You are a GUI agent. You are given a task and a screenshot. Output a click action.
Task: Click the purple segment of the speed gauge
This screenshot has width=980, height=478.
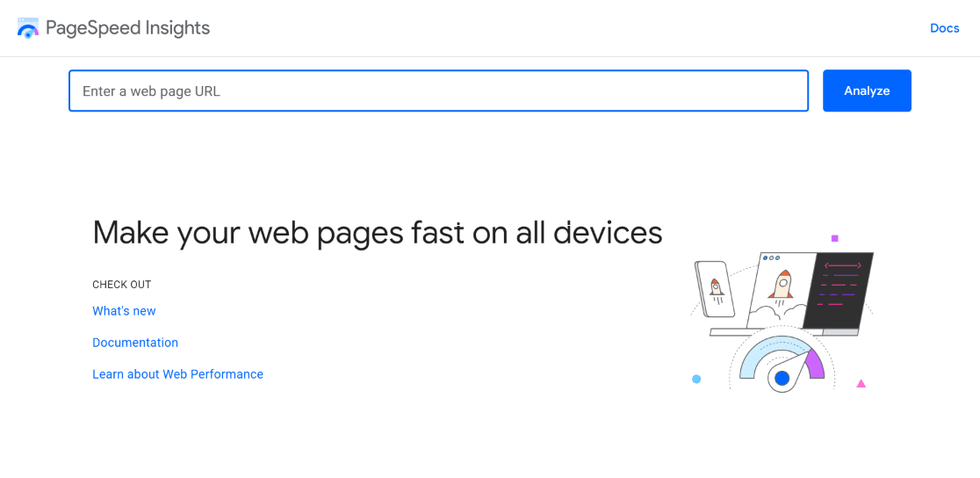coord(814,362)
